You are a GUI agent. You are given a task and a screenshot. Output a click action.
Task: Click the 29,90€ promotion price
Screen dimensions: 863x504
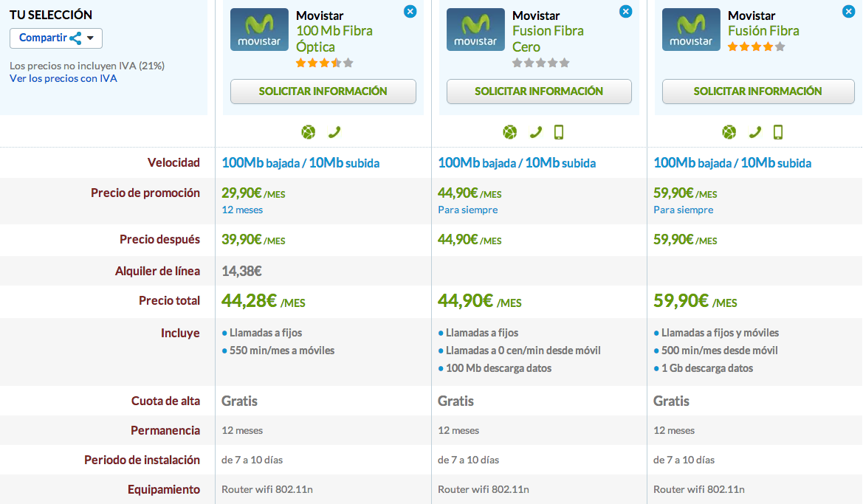[x=253, y=193]
